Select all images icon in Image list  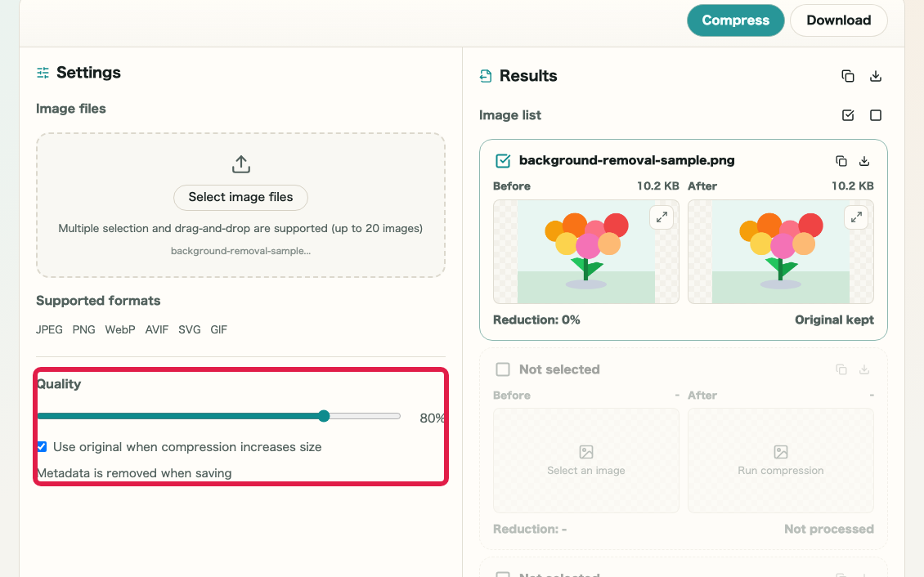click(x=847, y=115)
